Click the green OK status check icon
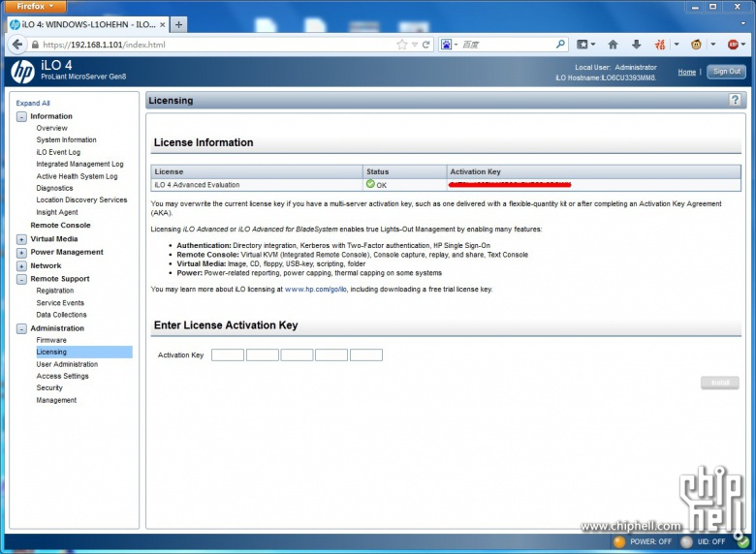Viewport: 756px width, 554px height. (x=370, y=184)
